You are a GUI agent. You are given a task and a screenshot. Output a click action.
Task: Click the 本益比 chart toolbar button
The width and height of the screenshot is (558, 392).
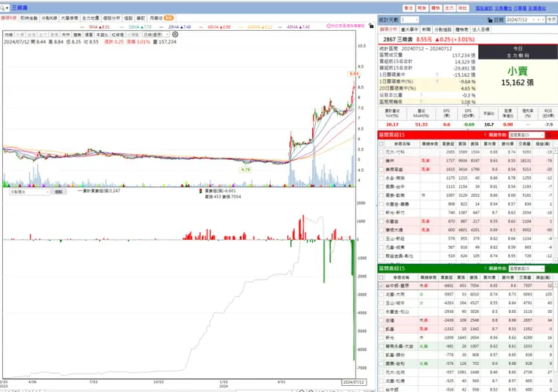click(102, 35)
